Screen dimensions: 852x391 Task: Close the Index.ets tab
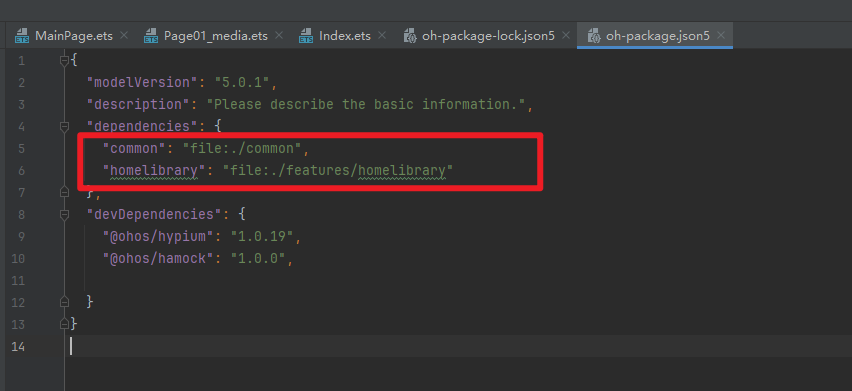[x=381, y=36]
